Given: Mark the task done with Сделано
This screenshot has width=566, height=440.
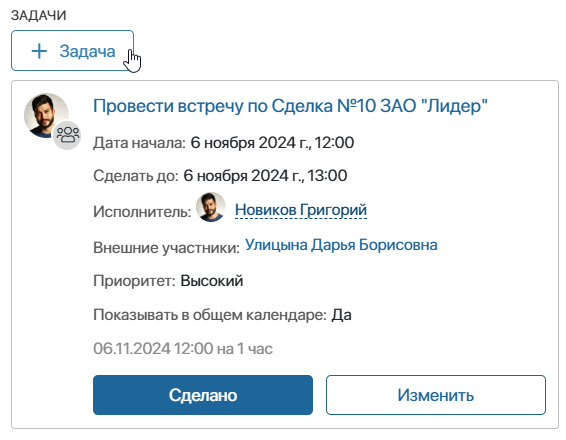Looking at the screenshot, I should click(x=203, y=395).
